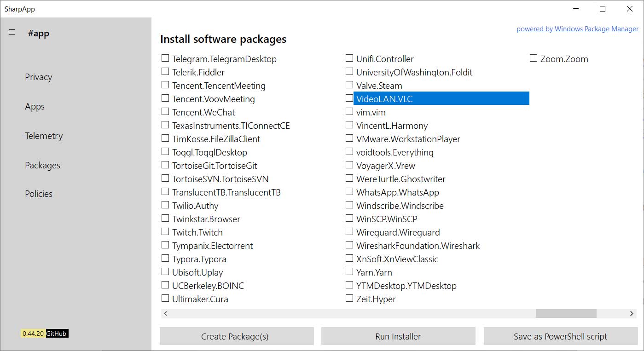Image resolution: width=644 pixels, height=351 pixels.
Task: Tick the highlighted VideoLAN.VLC checkbox
Action: tap(349, 98)
